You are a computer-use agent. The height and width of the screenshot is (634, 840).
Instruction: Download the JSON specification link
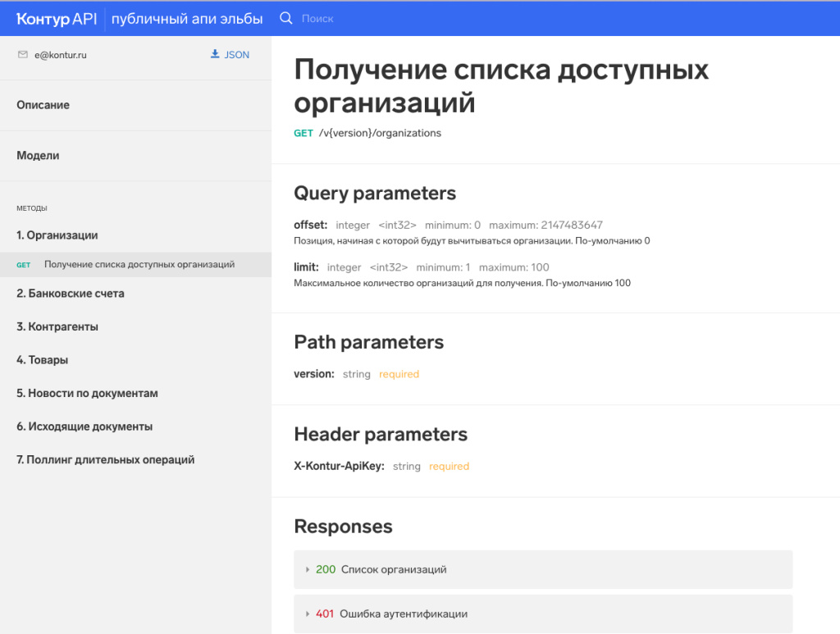236,55
